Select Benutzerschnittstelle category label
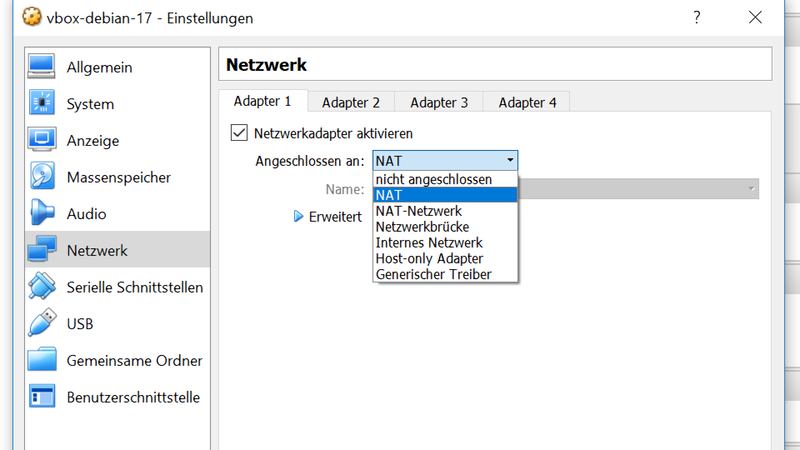800x450 pixels. pyautogui.click(x=133, y=397)
